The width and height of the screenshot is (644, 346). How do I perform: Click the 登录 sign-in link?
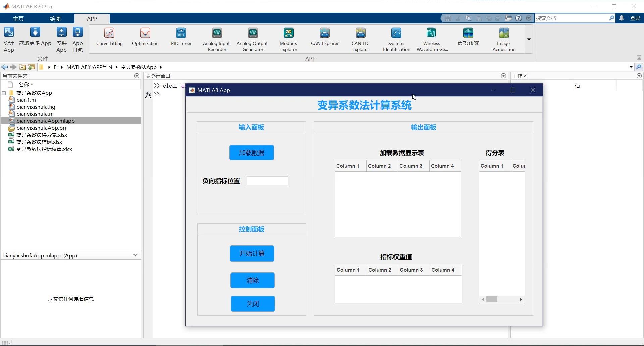tap(635, 18)
